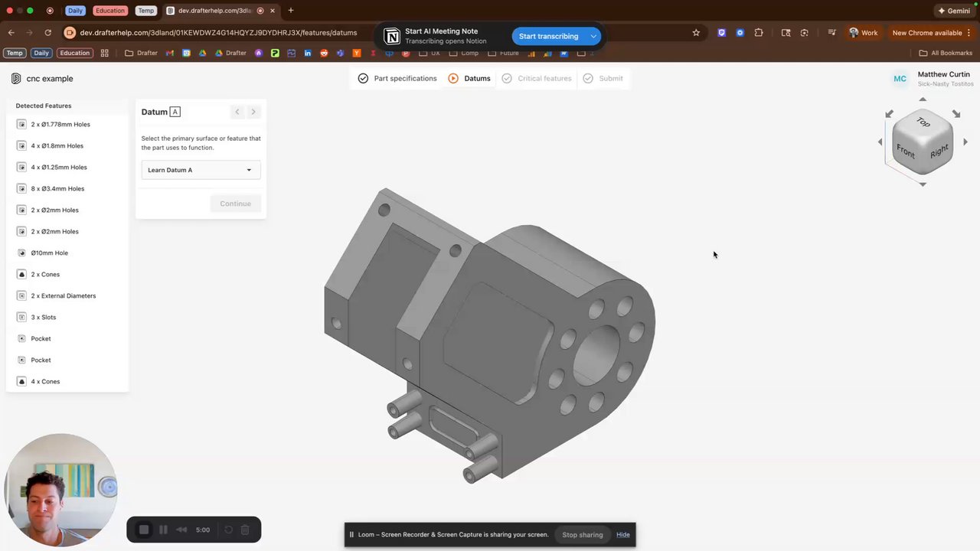Snap view to the Top cube face
Screen dimensions: 980x551
tap(923, 122)
